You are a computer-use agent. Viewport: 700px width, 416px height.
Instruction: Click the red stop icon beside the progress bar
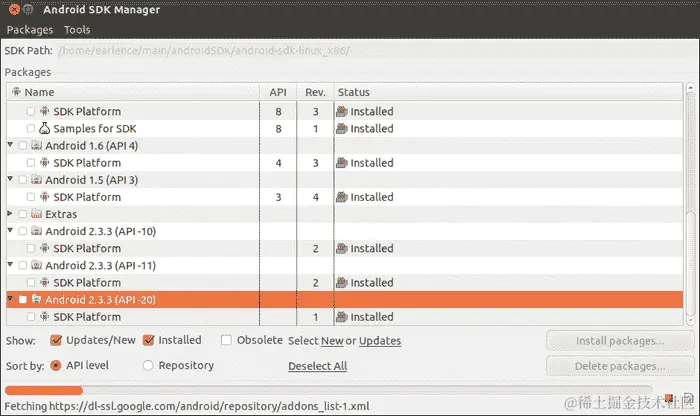pos(668,398)
